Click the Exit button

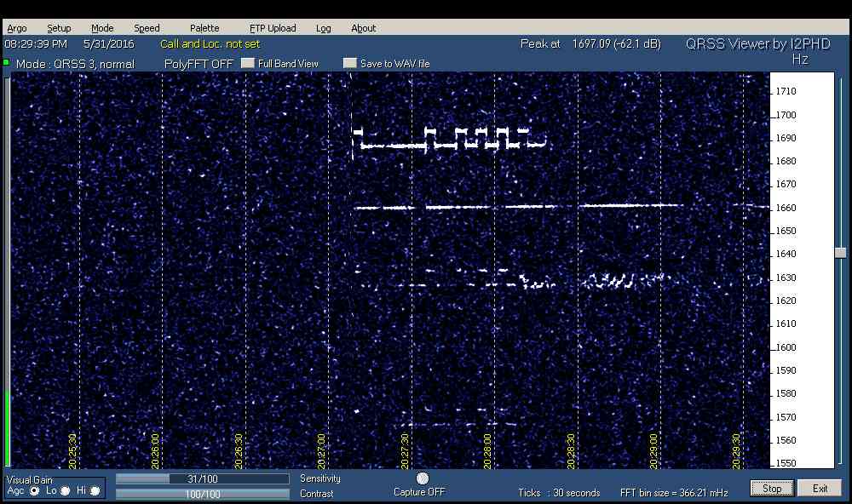(x=820, y=489)
